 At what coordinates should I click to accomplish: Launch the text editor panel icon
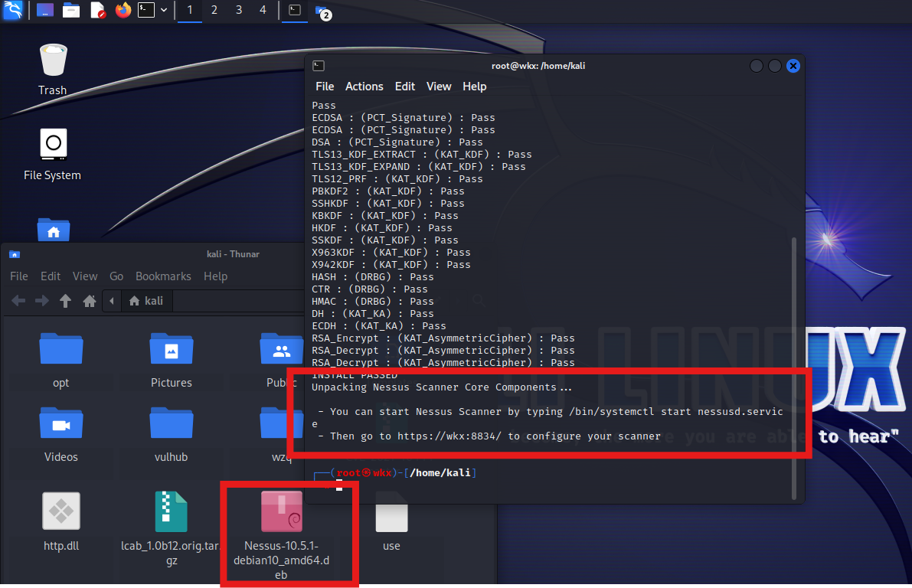point(98,10)
